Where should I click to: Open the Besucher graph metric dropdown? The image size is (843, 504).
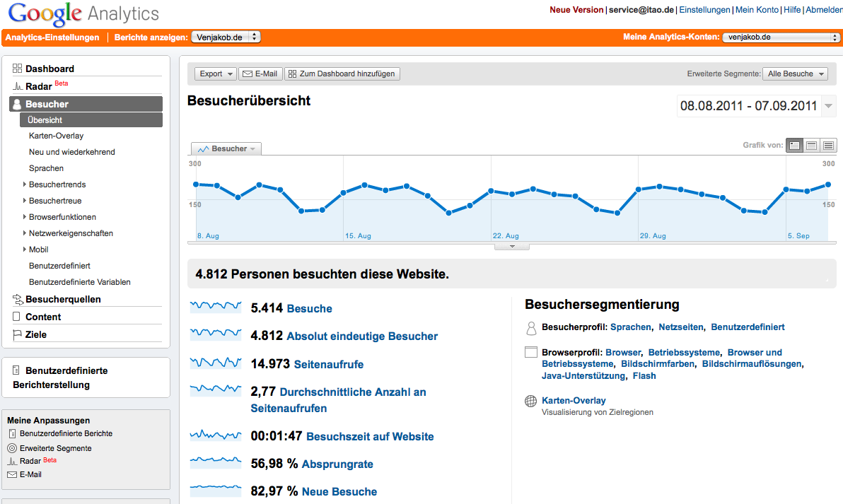(226, 149)
